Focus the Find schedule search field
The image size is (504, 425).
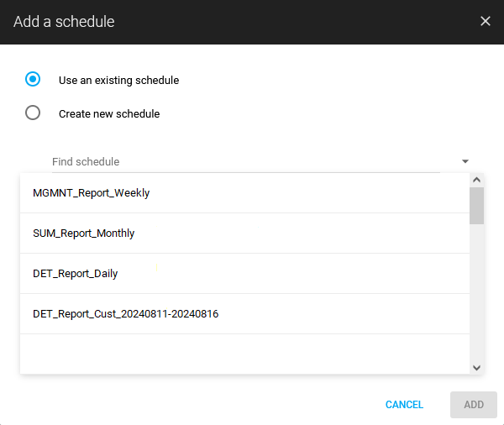coord(244,161)
